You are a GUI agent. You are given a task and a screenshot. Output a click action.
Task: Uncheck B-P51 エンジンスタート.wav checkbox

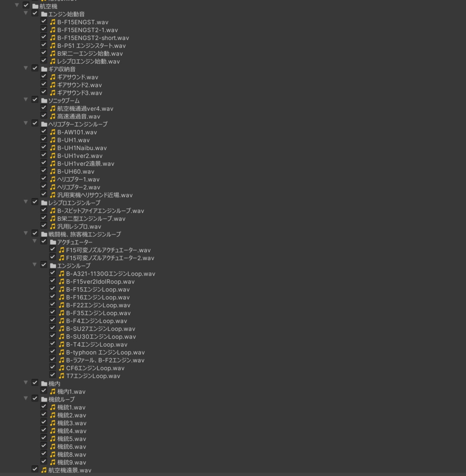pyautogui.click(x=44, y=45)
